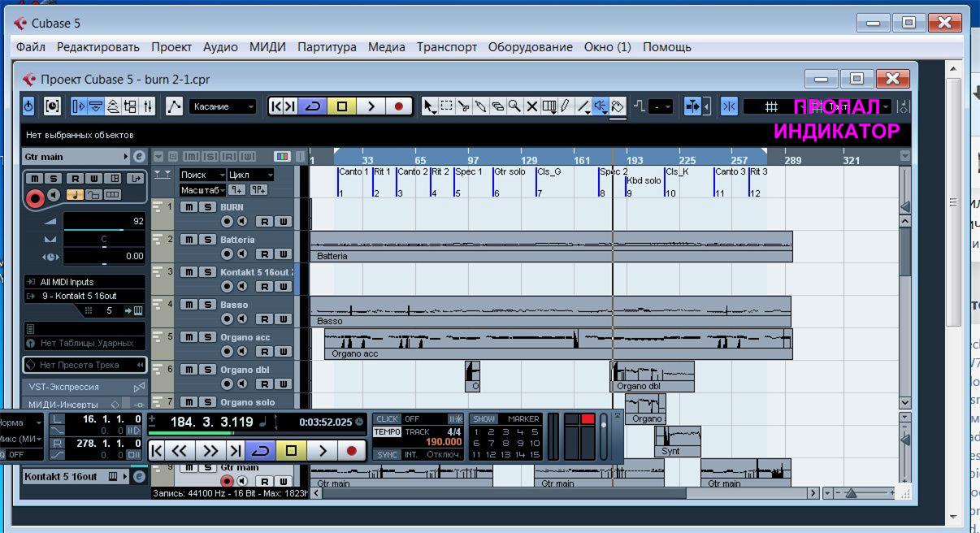Click the SYNC button in transport panel
The width and height of the screenshot is (980, 533).
388,454
